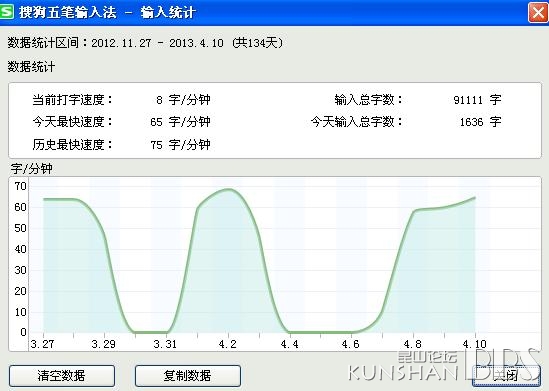Click the 4.2 date on chart axis
Viewport: 549px width, 391px height.
click(228, 344)
